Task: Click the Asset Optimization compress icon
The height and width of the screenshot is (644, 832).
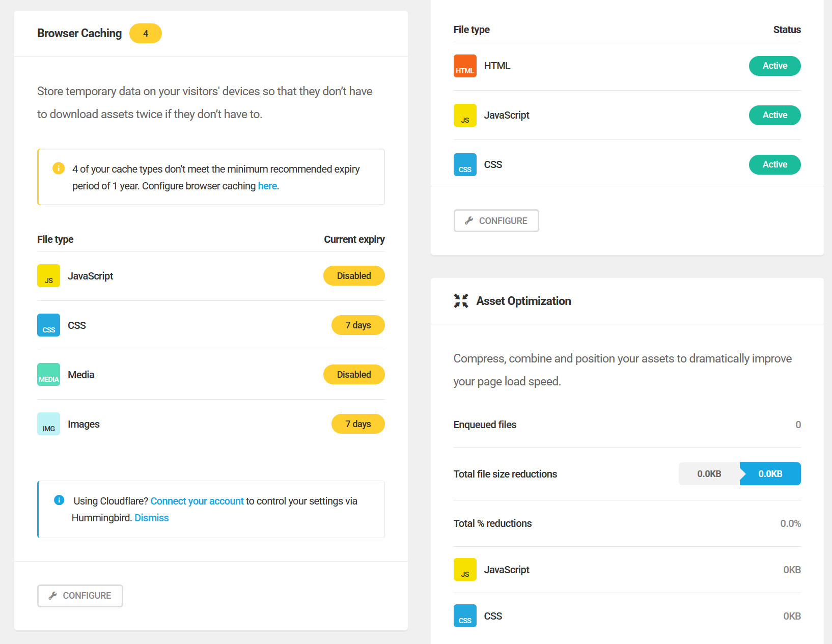Action: (x=461, y=301)
